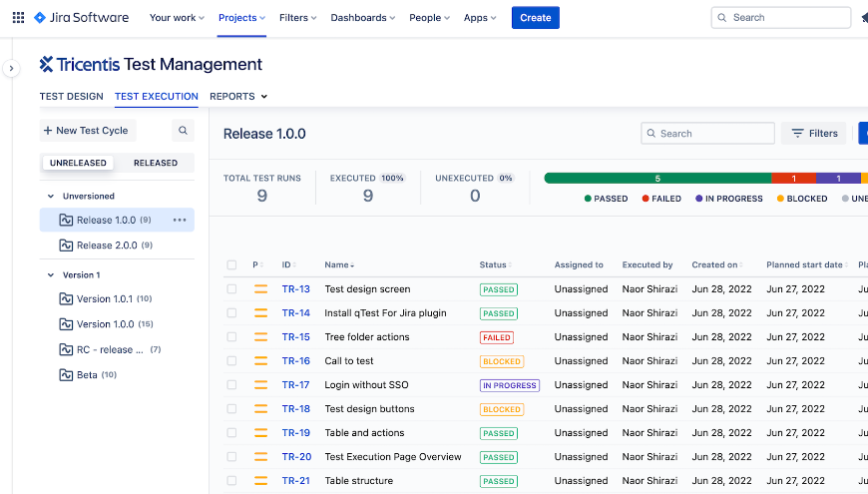Click the Jira Software logo
Screen dimensions: 868x494
click(81, 18)
